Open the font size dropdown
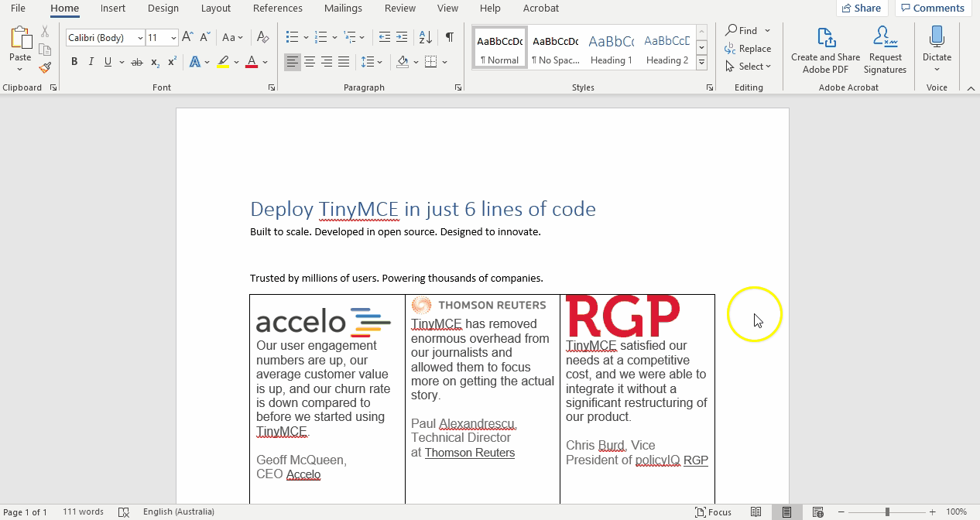This screenshot has height=520, width=980. click(173, 38)
